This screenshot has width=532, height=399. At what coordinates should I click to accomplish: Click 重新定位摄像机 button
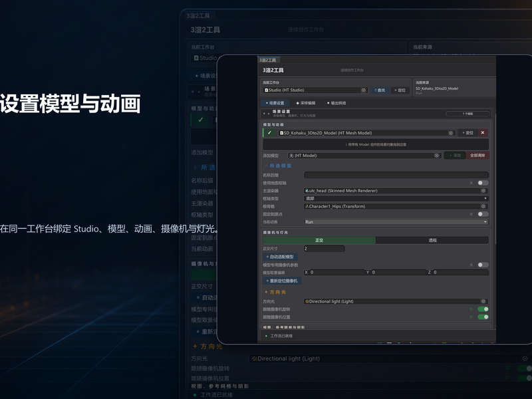[282, 281]
